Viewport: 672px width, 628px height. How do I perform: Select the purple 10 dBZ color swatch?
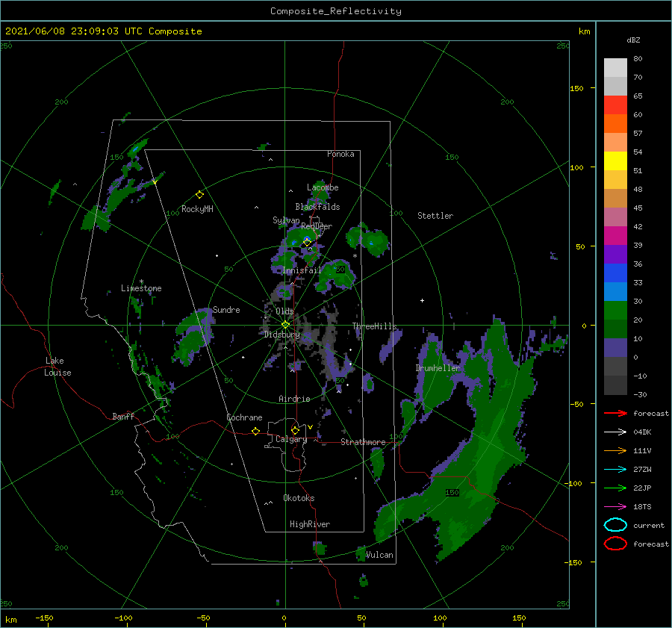pos(615,347)
